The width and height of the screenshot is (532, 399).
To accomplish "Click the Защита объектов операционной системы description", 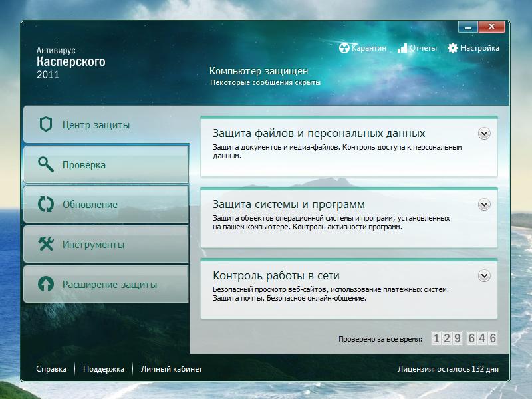I will 331,223.
